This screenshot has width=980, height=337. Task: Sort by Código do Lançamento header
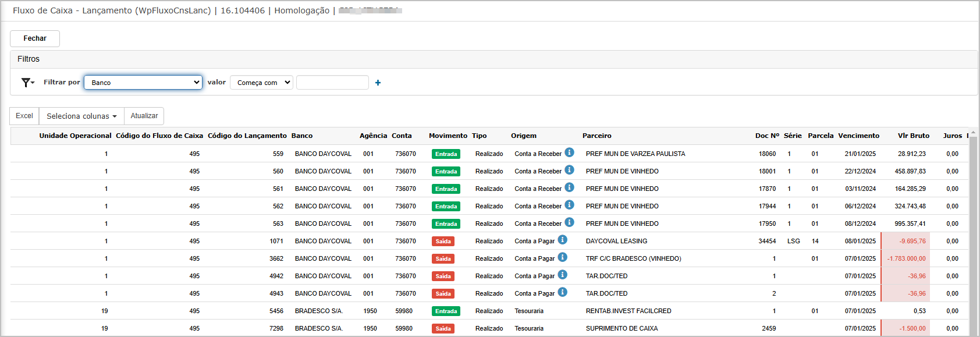tap(247, 136)
